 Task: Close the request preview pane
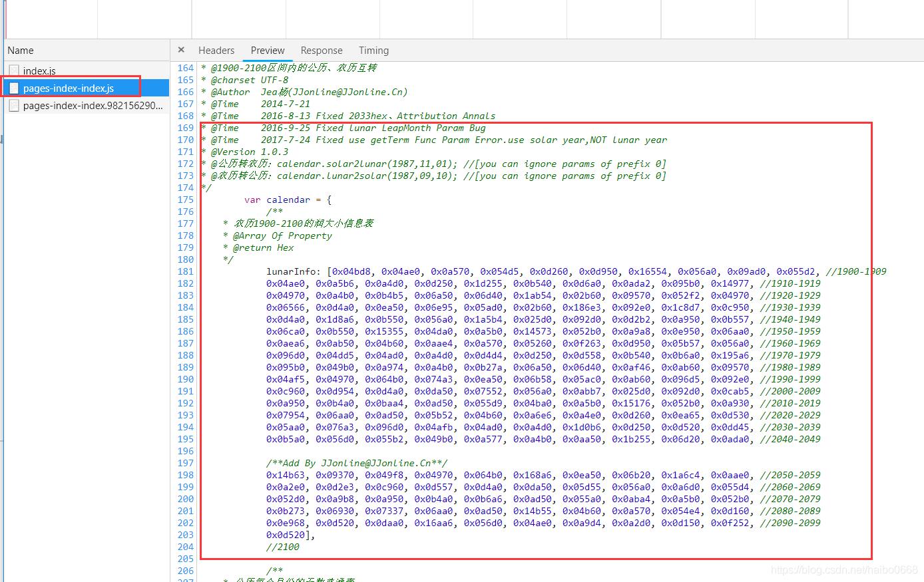point(181,50)
